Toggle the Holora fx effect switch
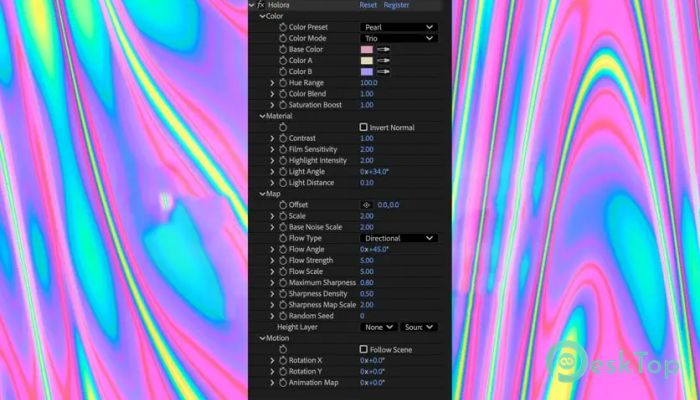Screen dimensions: 700x400 pyautogui.click(x=261, y=5)
